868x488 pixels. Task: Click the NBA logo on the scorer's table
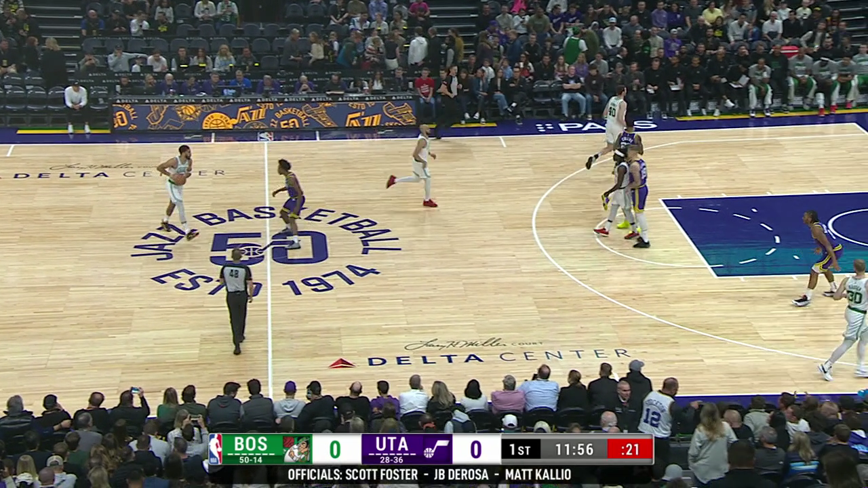point(265,136)
